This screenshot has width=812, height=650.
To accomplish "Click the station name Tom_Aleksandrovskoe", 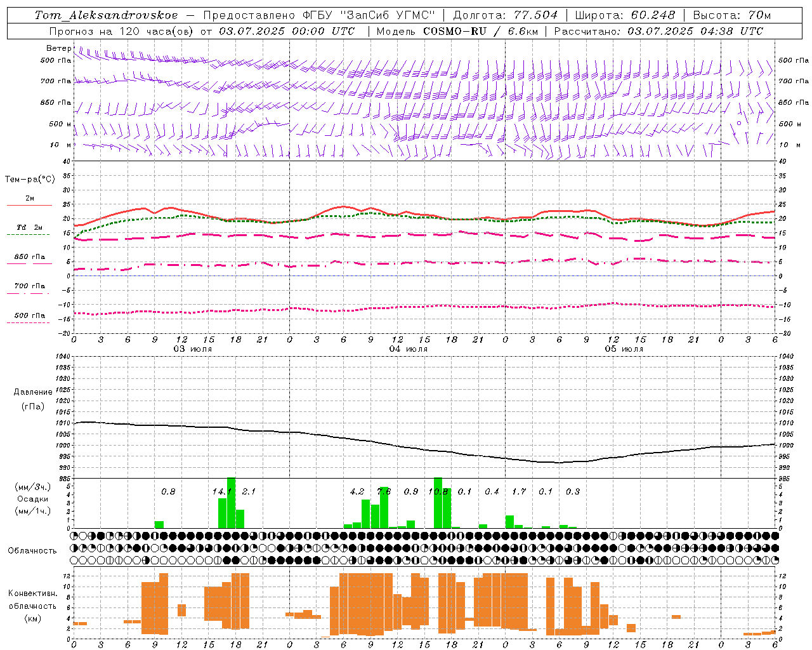I will click(x=106, y=15).
